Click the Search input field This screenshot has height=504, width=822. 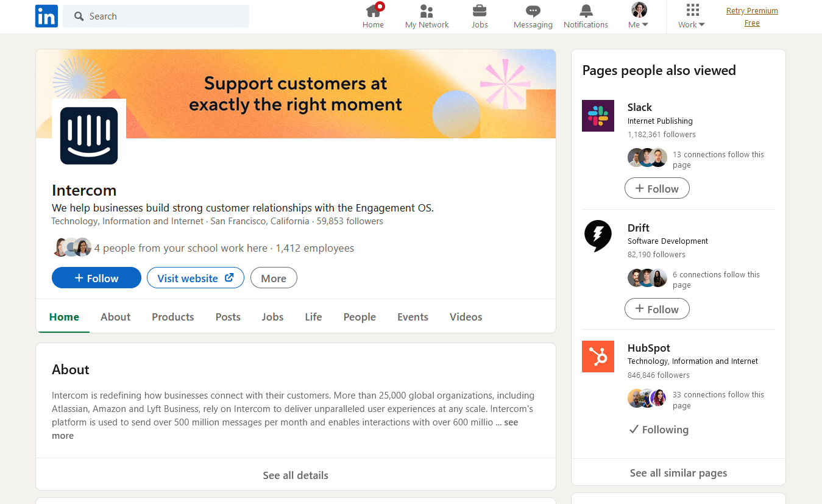click(156, 16)
